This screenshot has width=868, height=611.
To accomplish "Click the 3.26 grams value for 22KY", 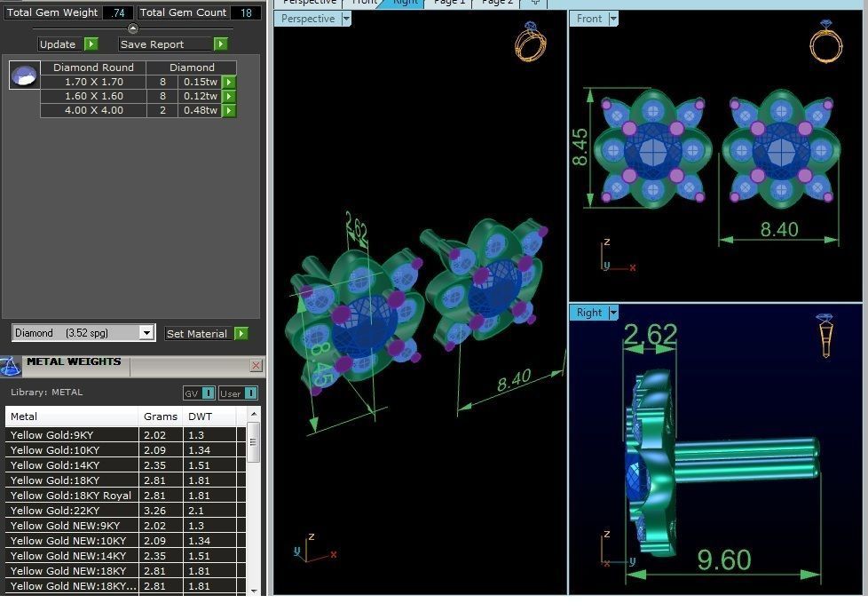I will 154,510.
